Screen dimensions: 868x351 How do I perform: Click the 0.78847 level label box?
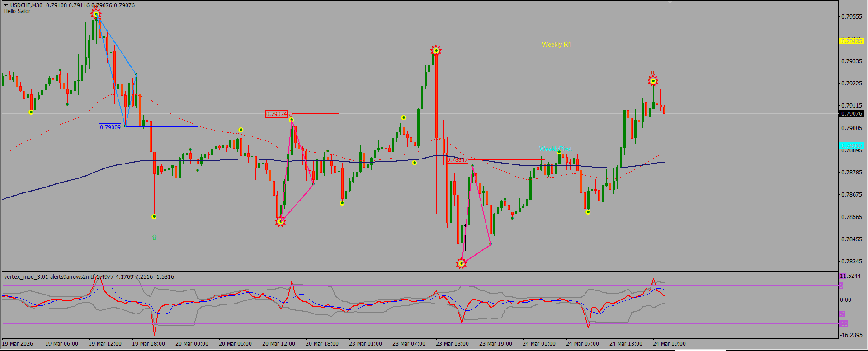click(x=458, y=159)
